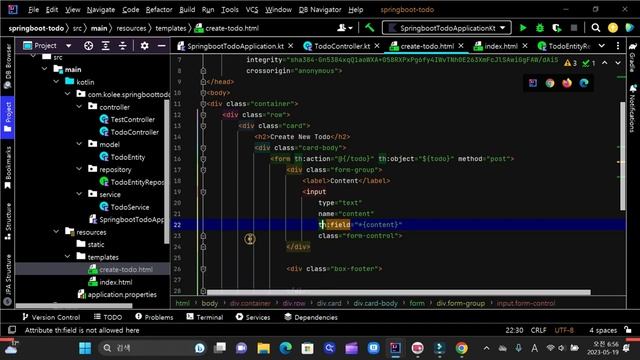Open the Bookmarks side panel

7,168
